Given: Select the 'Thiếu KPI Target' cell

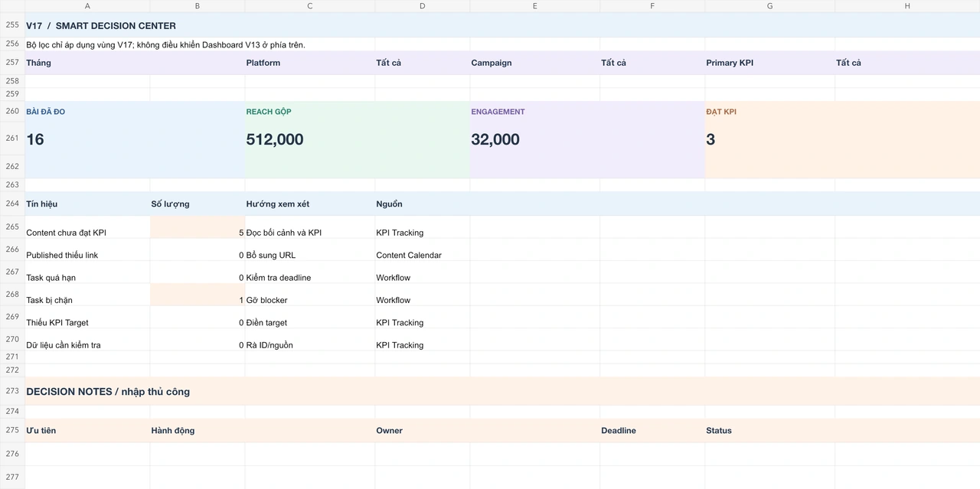Looking at the screenshot, I should coord(87,318).
